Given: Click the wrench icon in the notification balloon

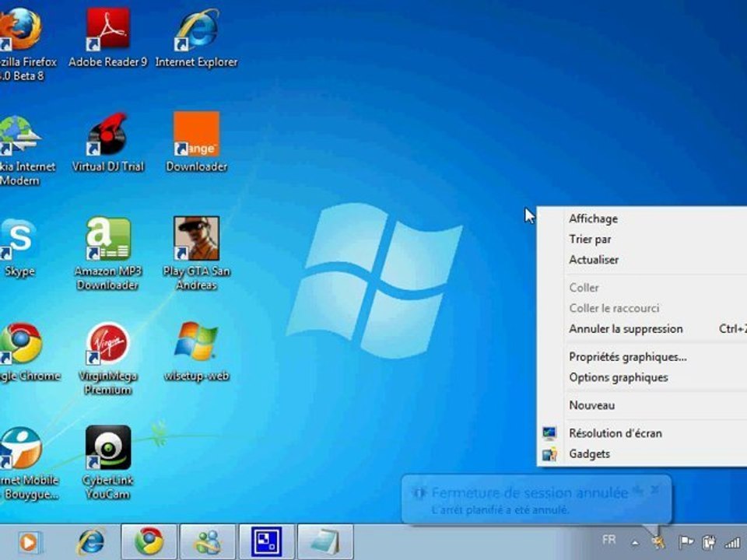Looking at the screenshot, I should pyautogui.click(x=637, y=489).
